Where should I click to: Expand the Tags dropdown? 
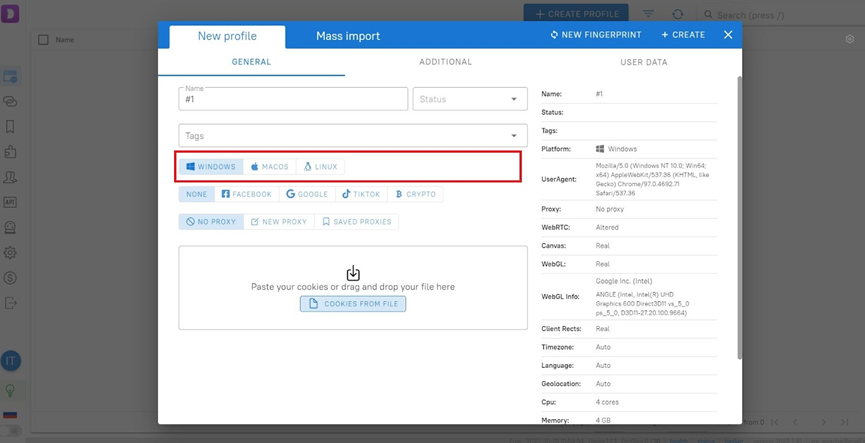click(353, 135)
